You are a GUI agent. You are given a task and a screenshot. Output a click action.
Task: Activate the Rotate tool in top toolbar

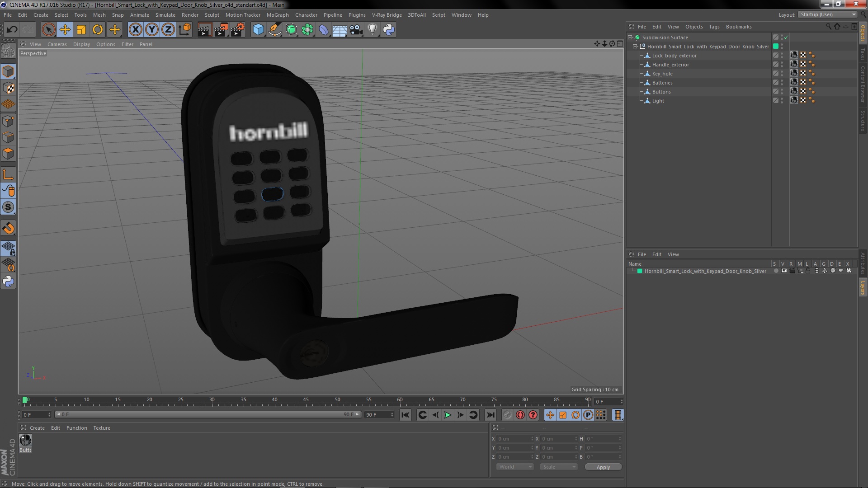tap(98, 30)
